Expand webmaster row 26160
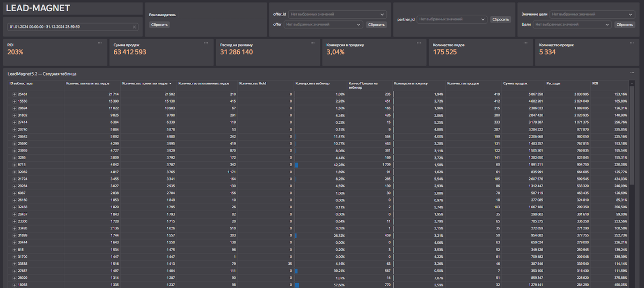The width and height of the screenshot is (644, 288). point(14,200)
